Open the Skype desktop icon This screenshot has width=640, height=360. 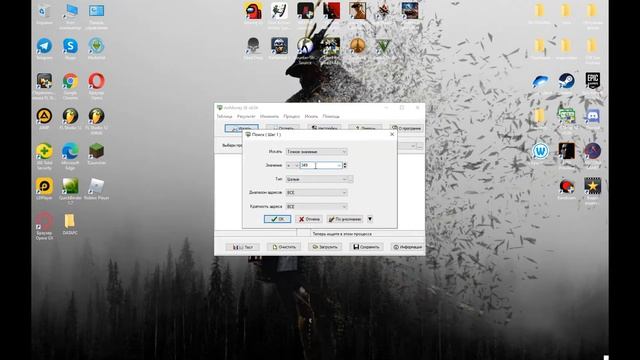70,48
